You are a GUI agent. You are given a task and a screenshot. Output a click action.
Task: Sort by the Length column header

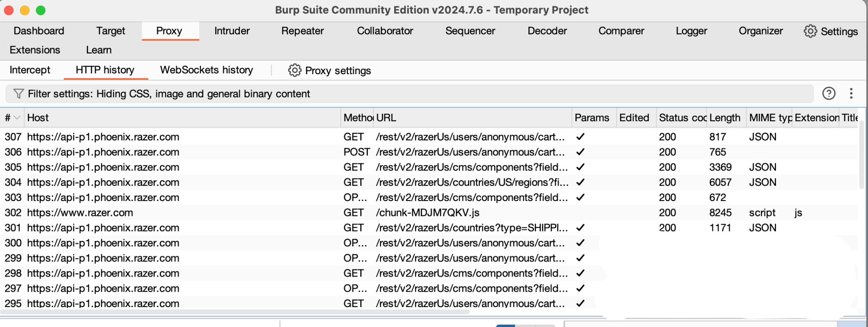pos(724,118)
